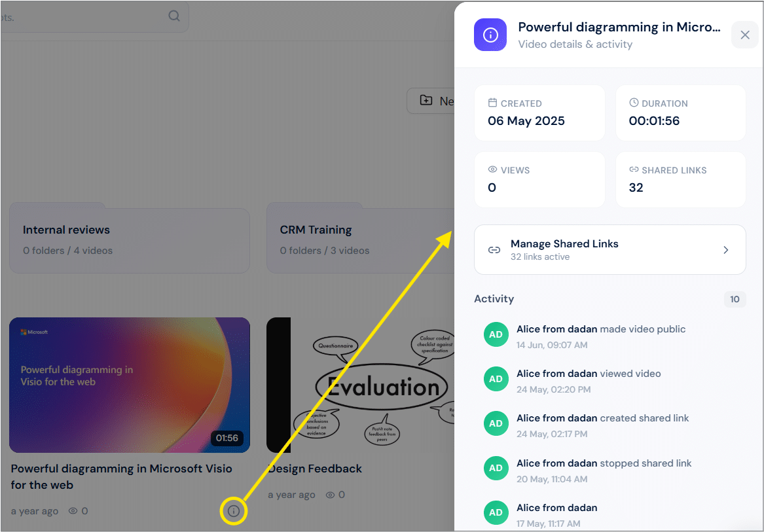Viewport: 764px width, 532px height.
Task: Open Manage Shared Links
Action: (x=609, y=249)
